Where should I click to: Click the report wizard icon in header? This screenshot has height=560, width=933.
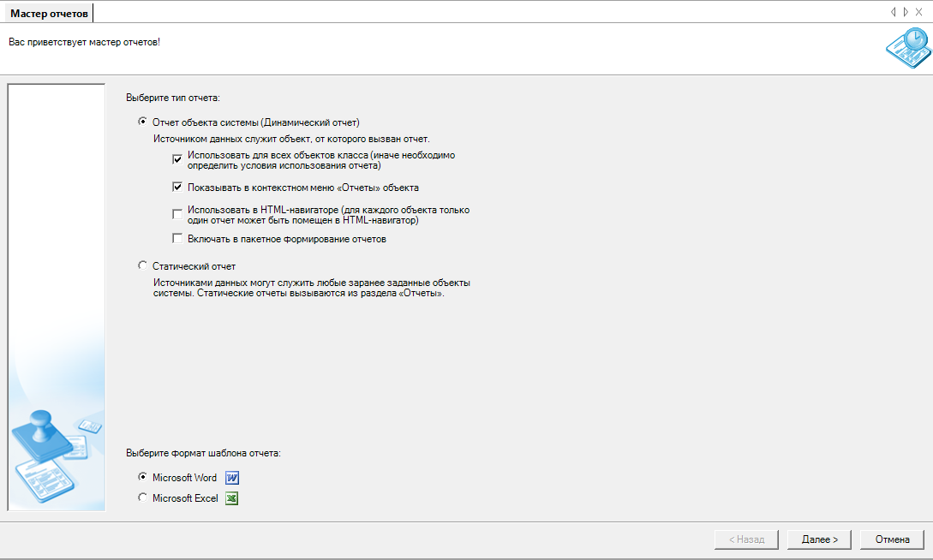pyautogui.click(x=906, y=49)
